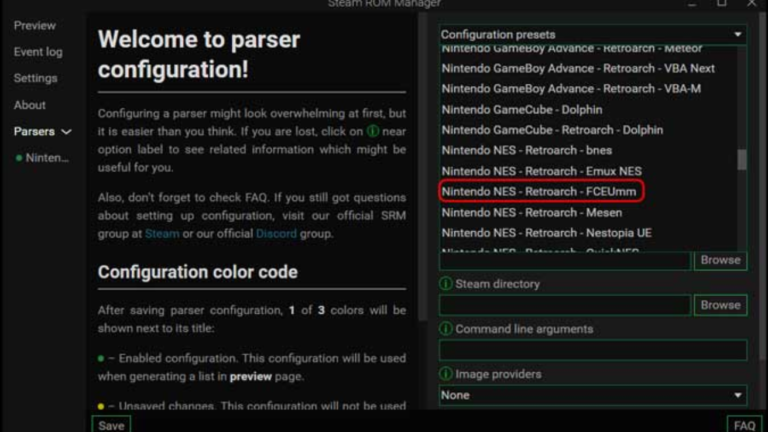This screenshot has height=432, width=768.
Task: Choose Nintendo GameBoy Advance - Retroarch - VBA Next
Action: coord(578,69)
